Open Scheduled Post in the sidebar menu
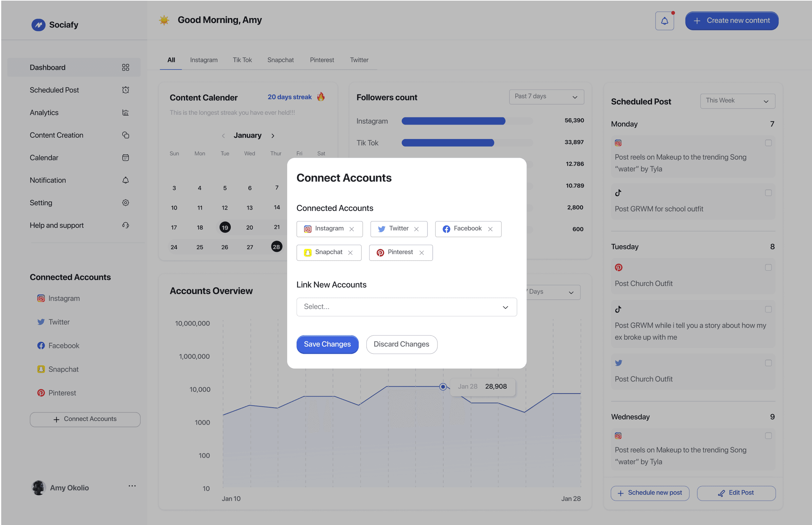Image resolution: width=812 pixels, height=525 pixels. pyautogui.click(x=54, y=90)
